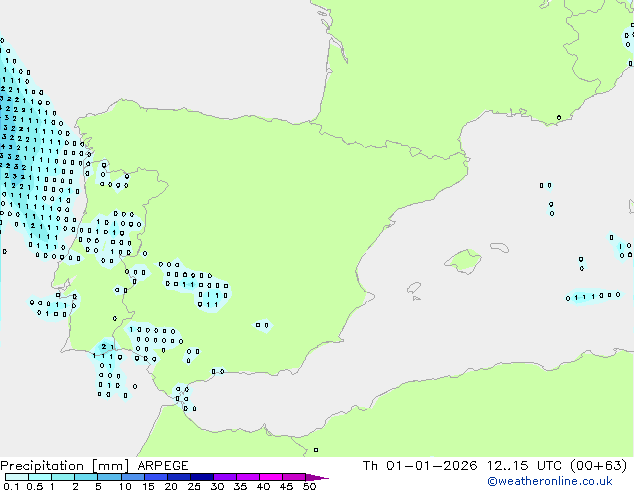
Task: Choose the 40–45 mm magenta legend swatch
Action: [271, 477]
